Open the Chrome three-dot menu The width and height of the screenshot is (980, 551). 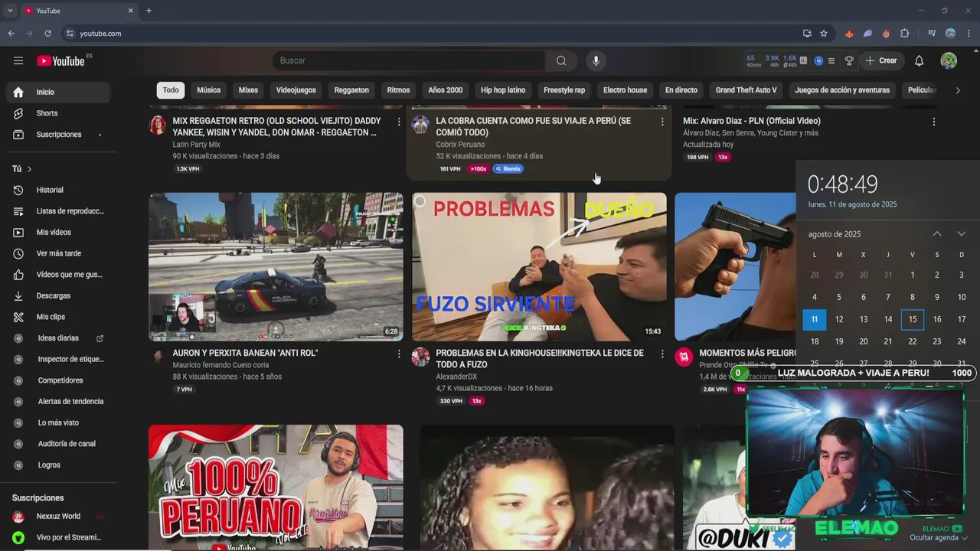pos(969,34)
